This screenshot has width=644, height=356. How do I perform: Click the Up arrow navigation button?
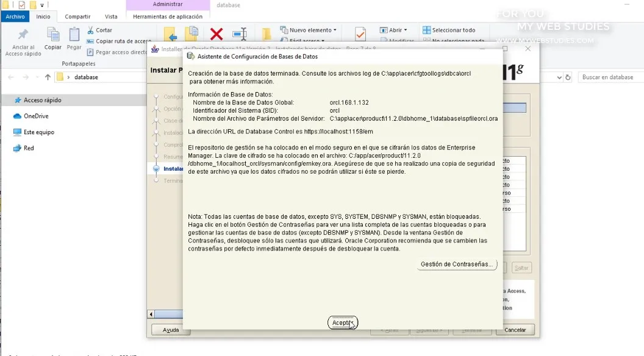coord(48,77)
